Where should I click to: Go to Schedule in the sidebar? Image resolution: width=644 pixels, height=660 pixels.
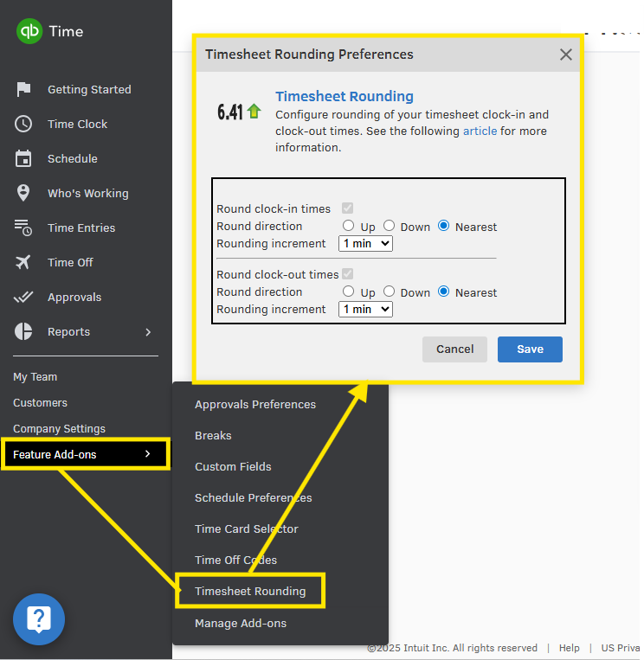pos(73,158)
